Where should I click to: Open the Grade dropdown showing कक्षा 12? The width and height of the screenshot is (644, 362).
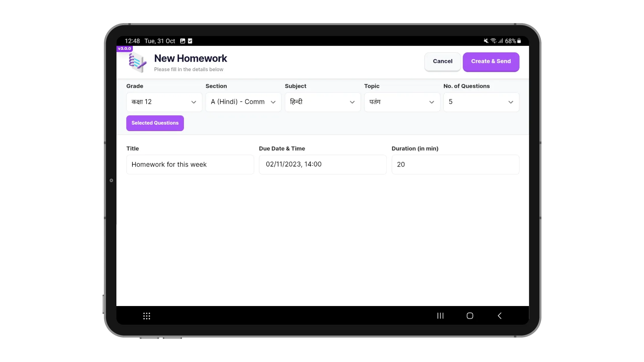tap(164, 102)
